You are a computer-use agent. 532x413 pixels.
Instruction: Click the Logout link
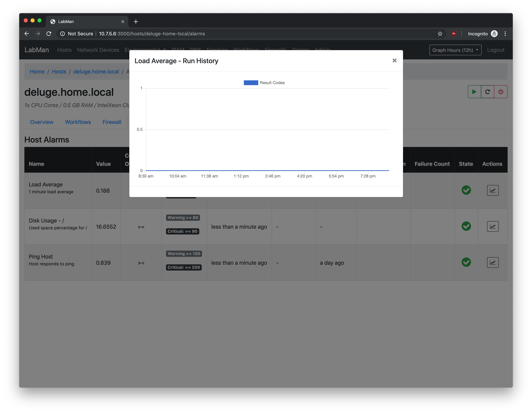pyautogui.click(x=495, y=50)
